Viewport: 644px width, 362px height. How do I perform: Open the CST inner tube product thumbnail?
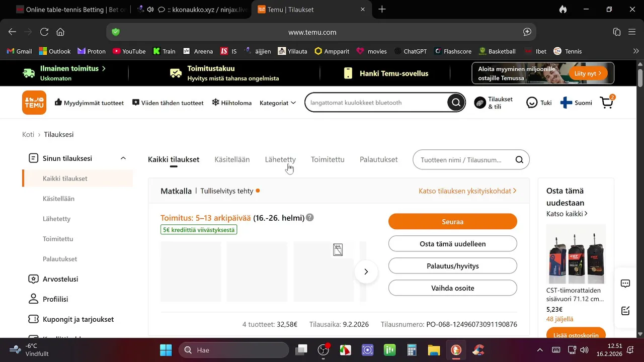pos(576,254)
